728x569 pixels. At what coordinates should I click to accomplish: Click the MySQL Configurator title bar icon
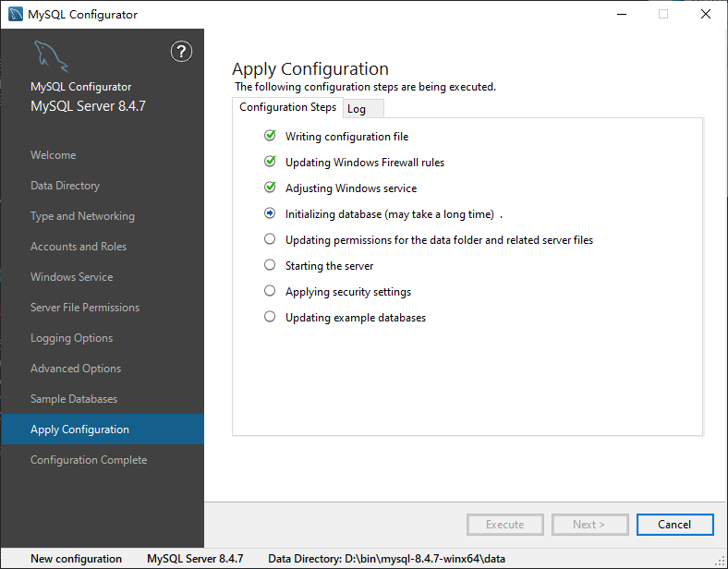point(16,14)
